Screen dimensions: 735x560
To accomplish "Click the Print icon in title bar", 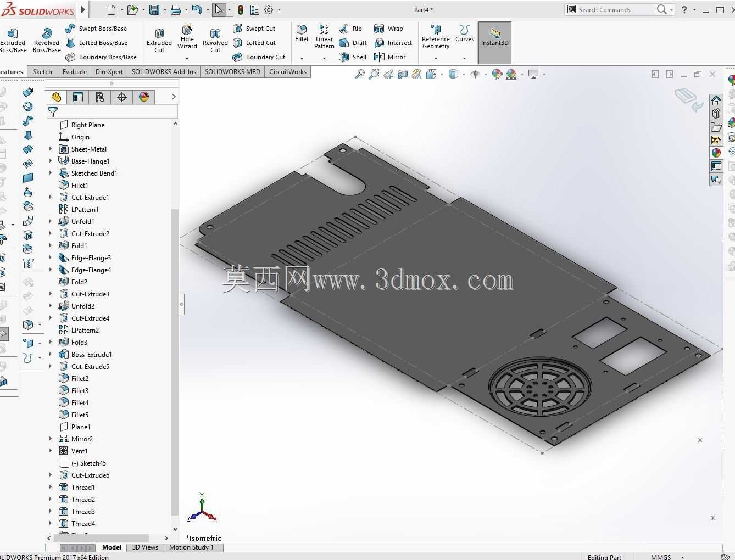I will click(x=176, y=10).
